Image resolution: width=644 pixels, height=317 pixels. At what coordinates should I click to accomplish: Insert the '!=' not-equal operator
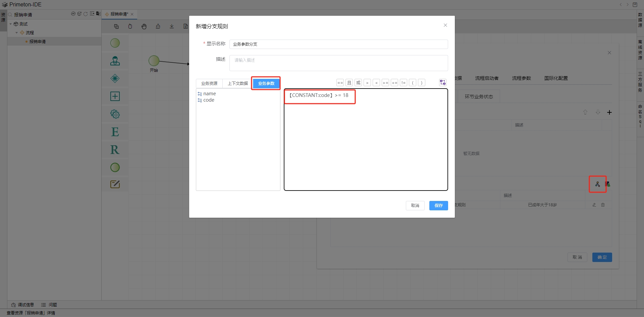(404, 83)
